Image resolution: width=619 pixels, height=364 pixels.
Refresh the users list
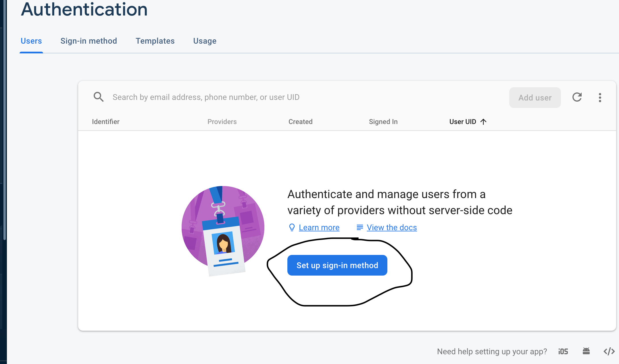click(x=577, y=97)
